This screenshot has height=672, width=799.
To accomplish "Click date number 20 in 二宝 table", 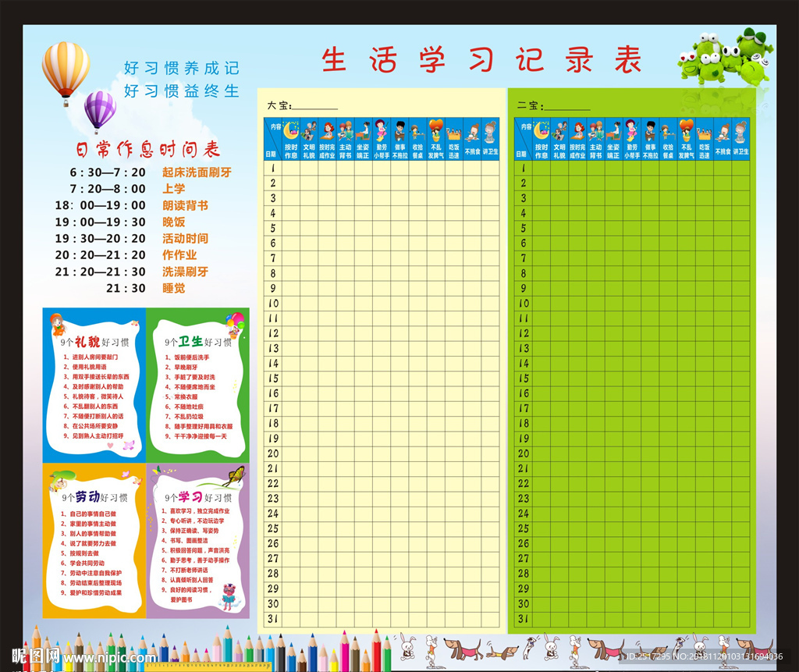I will (524, 453).
